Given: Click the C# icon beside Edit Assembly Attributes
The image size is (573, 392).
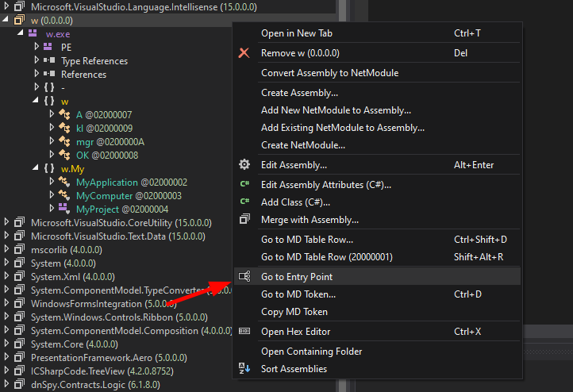Looking at the screenshot, I should (244, 184).
